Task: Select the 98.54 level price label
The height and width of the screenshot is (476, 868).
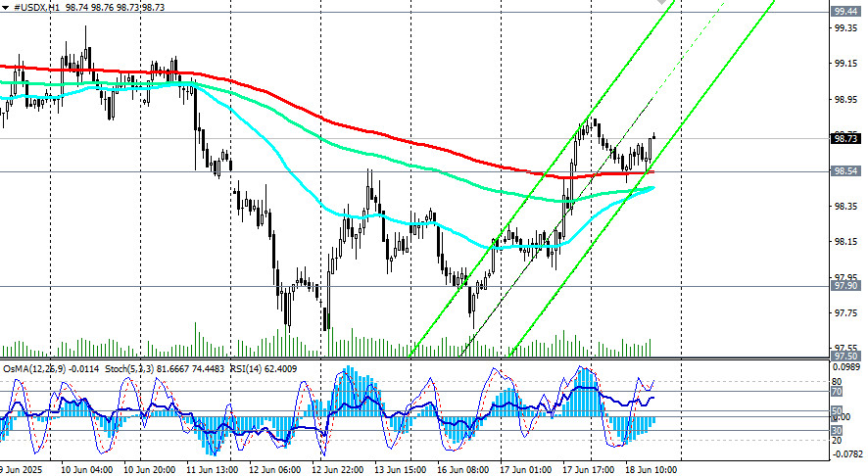Action: pos(845,171)
